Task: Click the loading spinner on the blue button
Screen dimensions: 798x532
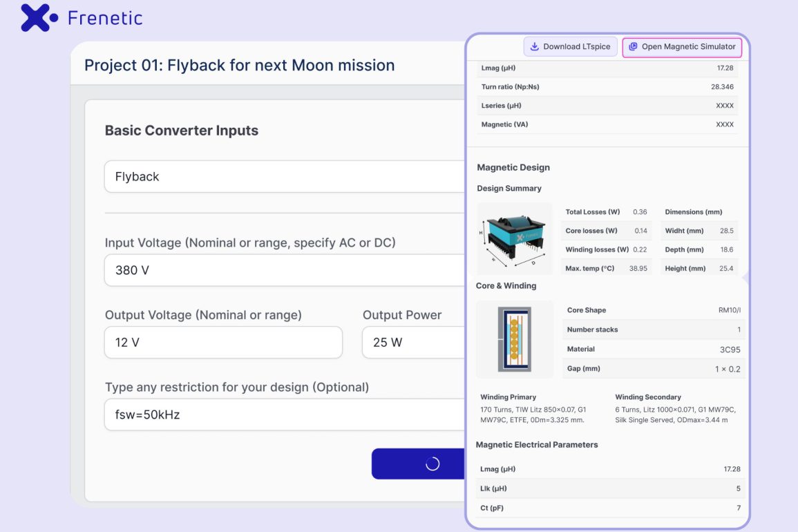Action: click(x=433, y=464)
